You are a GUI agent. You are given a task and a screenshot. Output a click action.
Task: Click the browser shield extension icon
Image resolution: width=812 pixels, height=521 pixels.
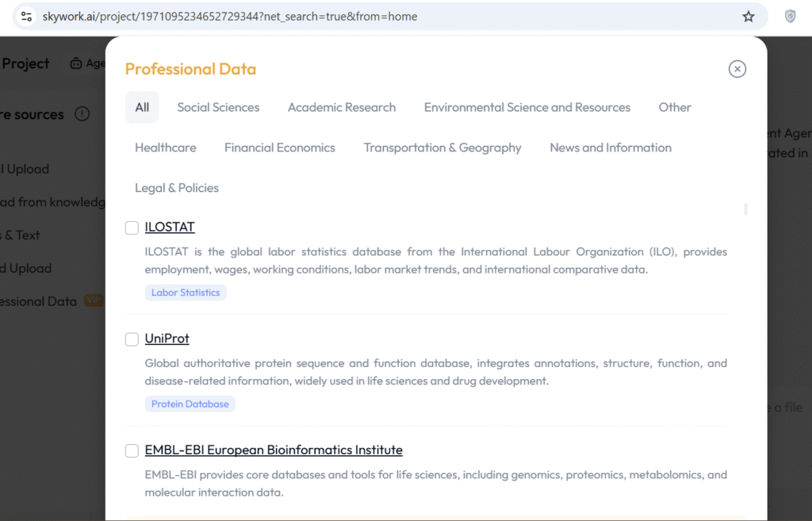[790, 17]
